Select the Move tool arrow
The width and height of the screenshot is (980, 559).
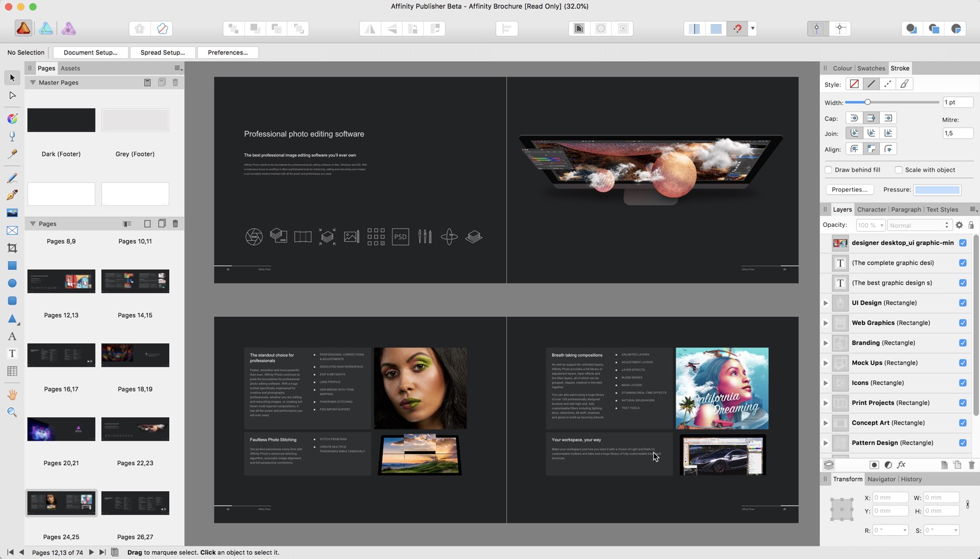(x=12, y=78)
